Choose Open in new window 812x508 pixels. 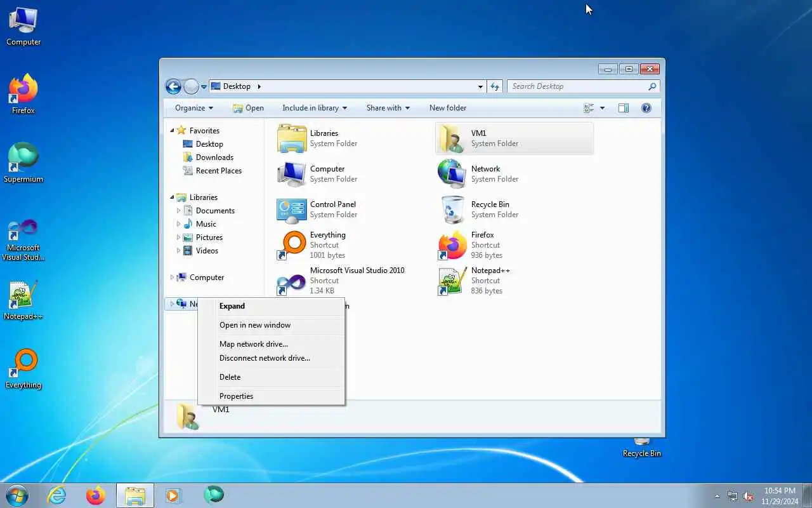[272, 325]
